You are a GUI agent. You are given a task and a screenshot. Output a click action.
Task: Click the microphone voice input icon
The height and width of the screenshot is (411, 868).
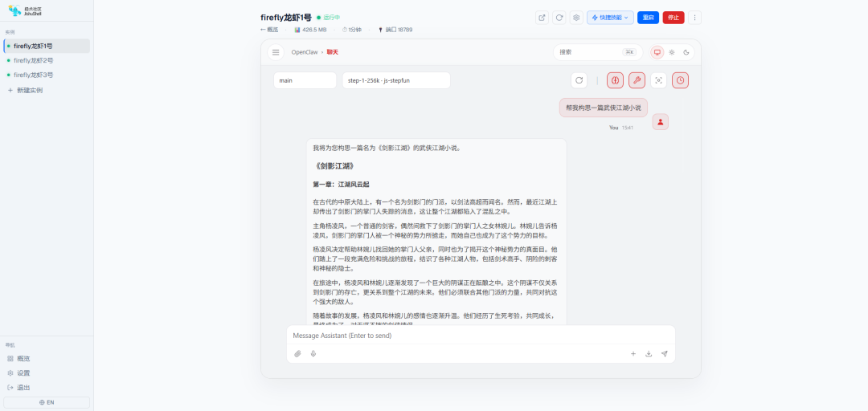(x=313, y=354)
